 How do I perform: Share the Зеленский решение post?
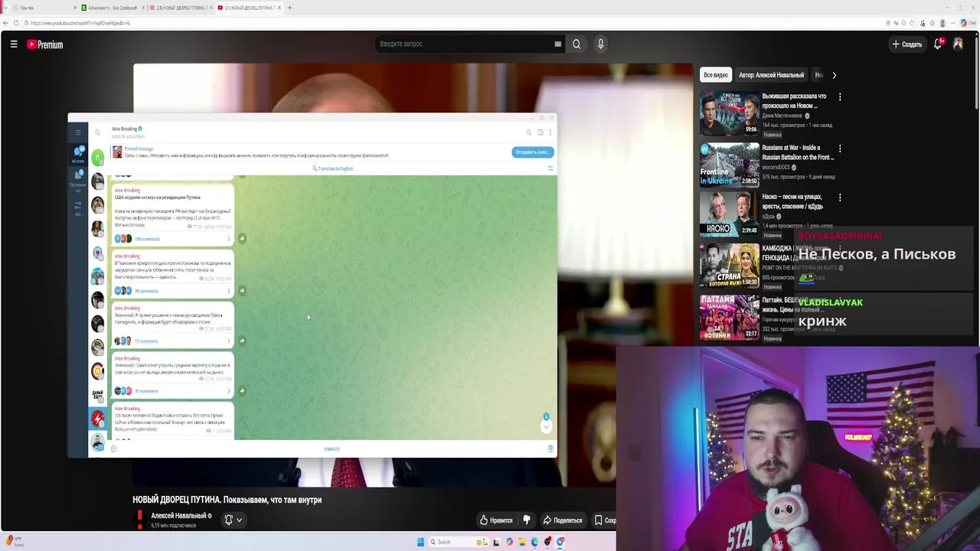tap(242, 341)
